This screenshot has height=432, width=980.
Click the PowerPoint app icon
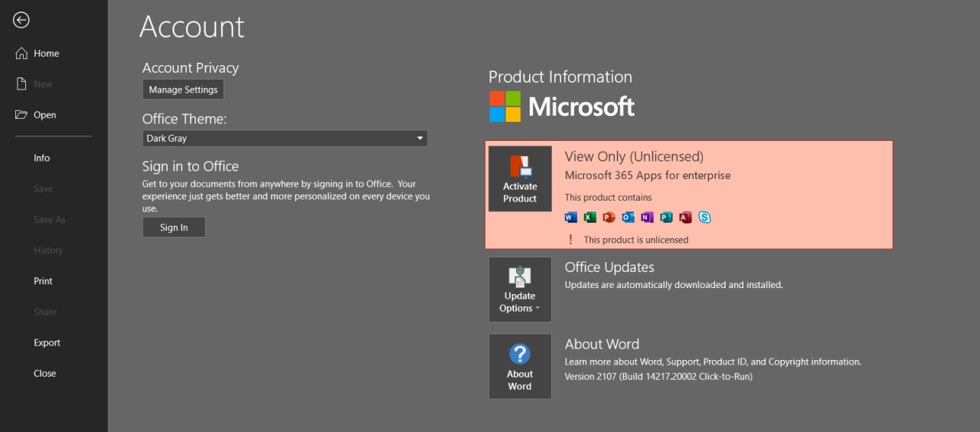click(x=609, y=218)
